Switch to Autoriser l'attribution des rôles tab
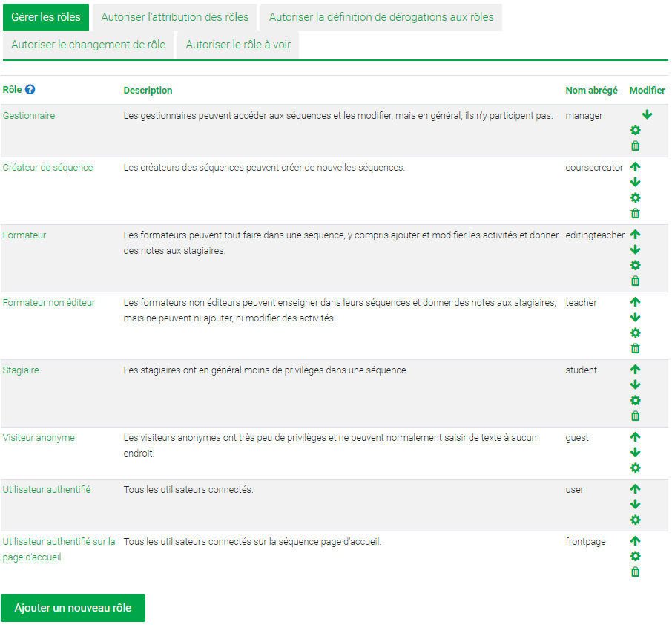The image size is (672, 625). [x=175, y=17]
